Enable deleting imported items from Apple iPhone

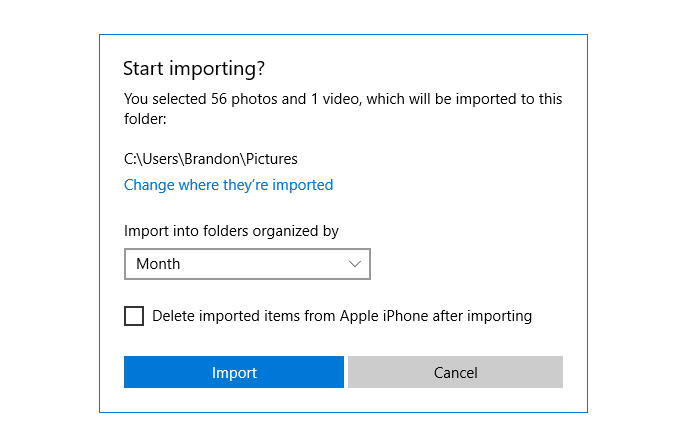coord(134,316)
